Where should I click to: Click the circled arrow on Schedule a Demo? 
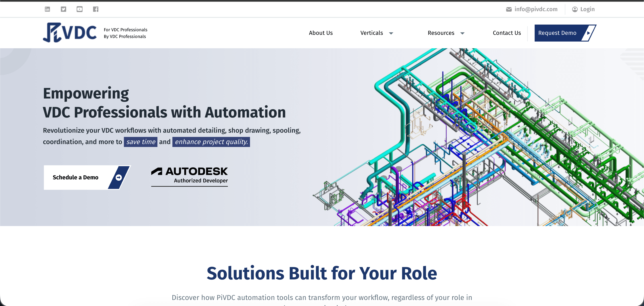pos(119,177)
